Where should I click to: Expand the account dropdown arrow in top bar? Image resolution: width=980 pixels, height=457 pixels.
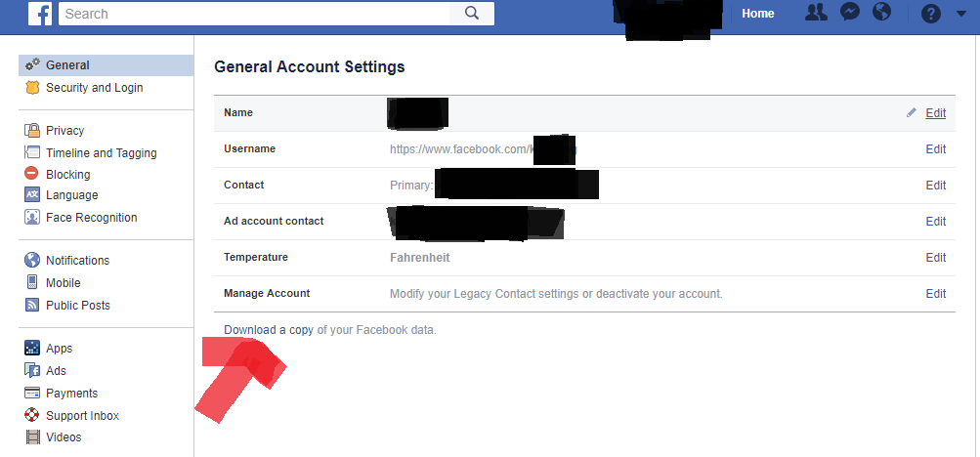[961, 14]
